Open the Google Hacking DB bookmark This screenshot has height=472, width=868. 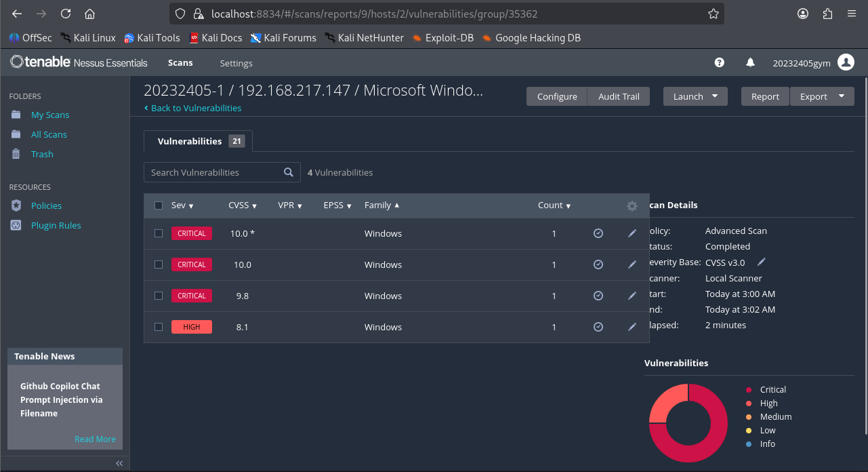coord(531,38)
